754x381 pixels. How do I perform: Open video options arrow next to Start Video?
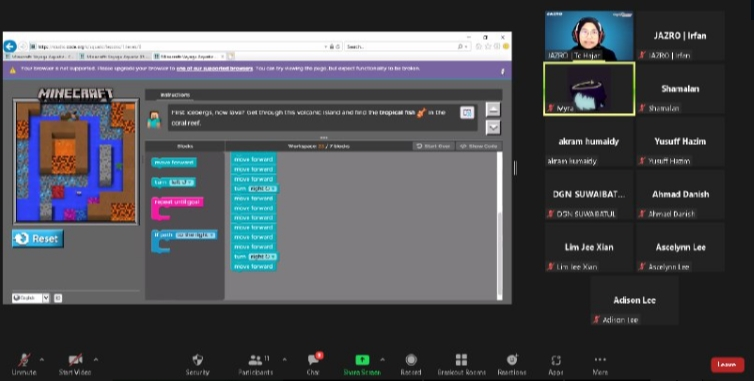[x=96, y=359]
